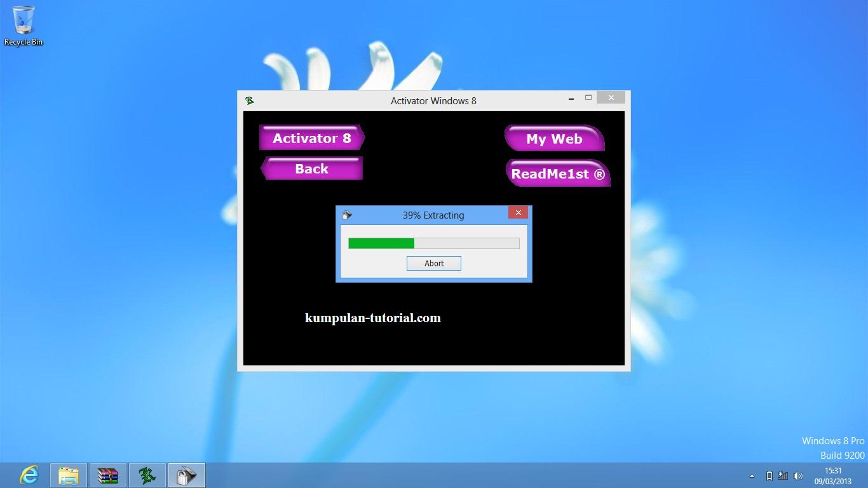Open the network status tray icon
Screen dimensions: 868x488
pos(783,476)
